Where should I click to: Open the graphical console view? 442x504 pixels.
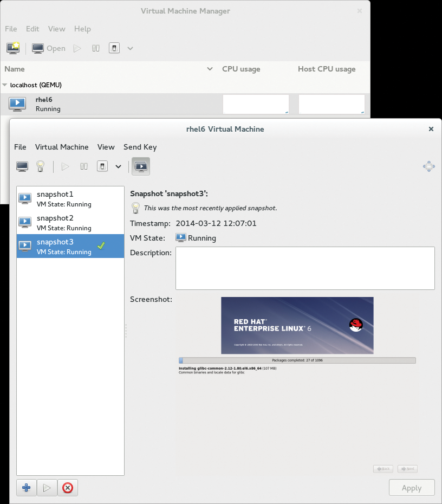point(22,166)
